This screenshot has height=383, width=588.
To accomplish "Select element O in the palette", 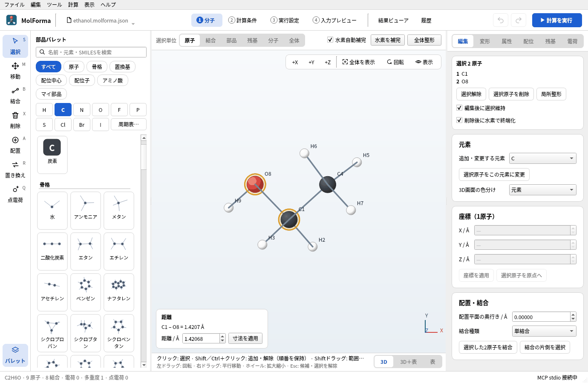I will pos(101,110).
